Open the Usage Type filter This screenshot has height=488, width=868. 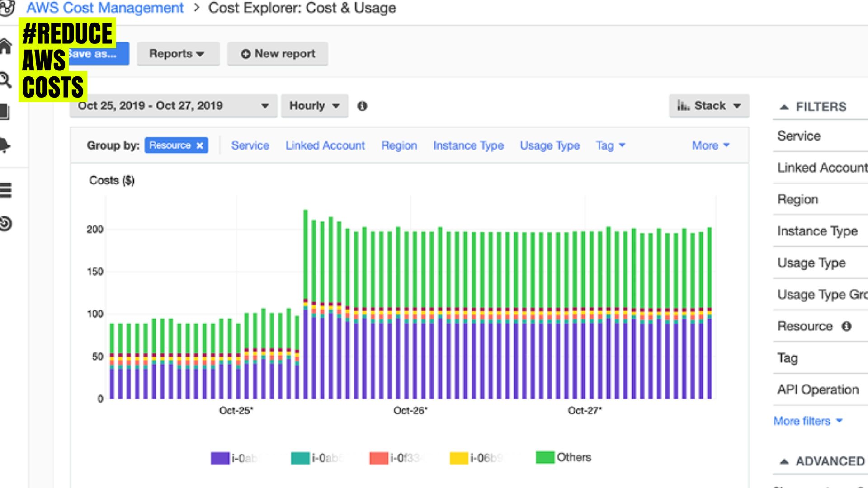point(820,263)
